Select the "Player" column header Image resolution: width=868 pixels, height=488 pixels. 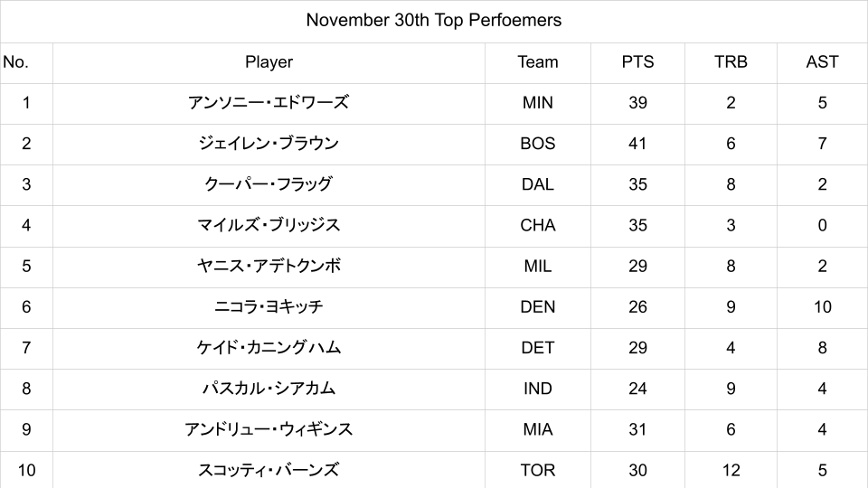tap(269, 62)
